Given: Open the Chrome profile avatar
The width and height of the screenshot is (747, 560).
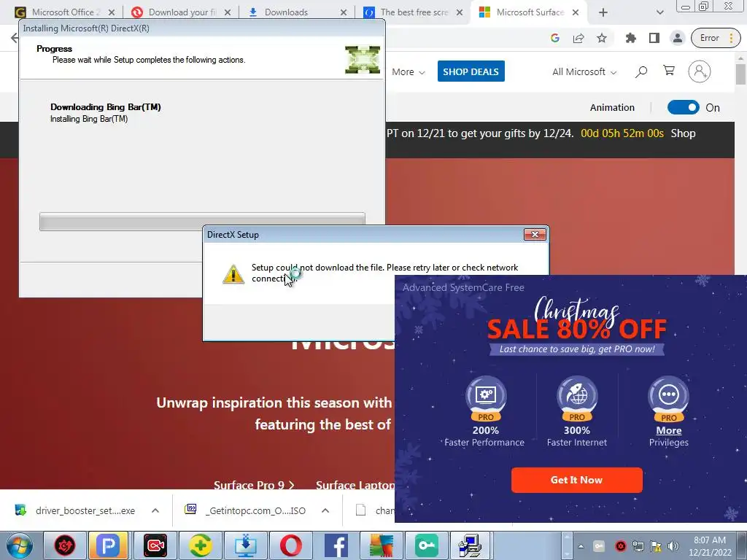Looking at the screenshot, I should point(678,38).
